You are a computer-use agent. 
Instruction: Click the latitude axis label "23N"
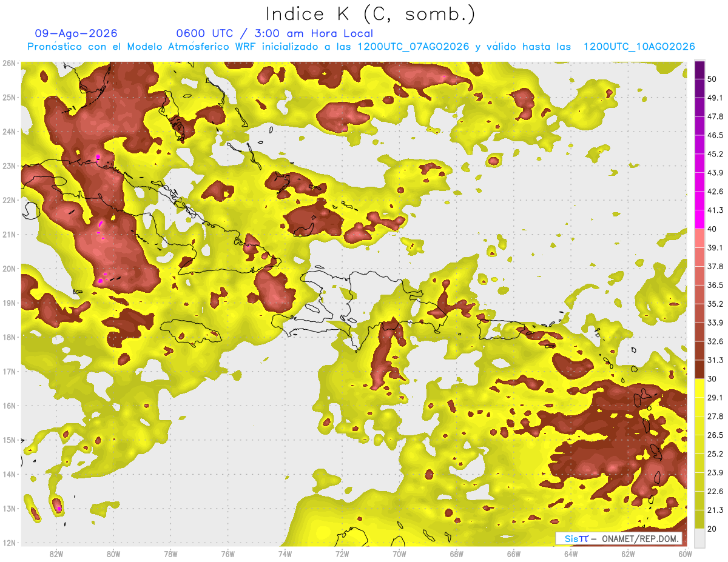(8, 166)
